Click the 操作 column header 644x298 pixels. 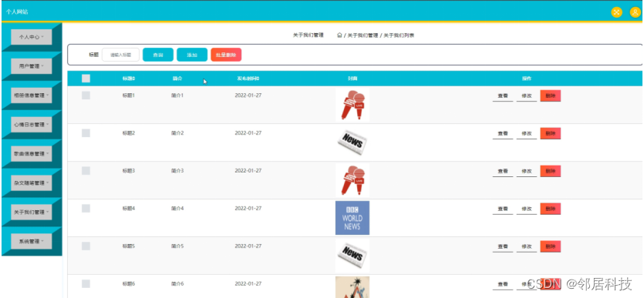(x=527, y=79)
